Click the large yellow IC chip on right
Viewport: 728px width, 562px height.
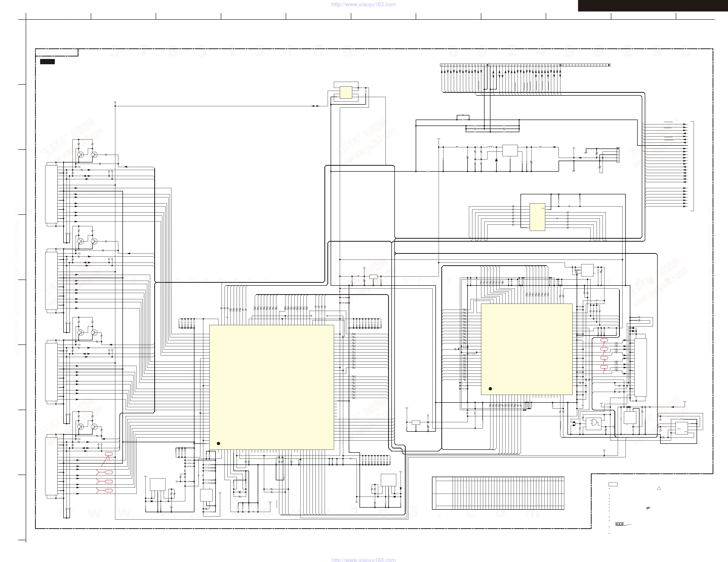pyautogui.click(x=526, y=349)
